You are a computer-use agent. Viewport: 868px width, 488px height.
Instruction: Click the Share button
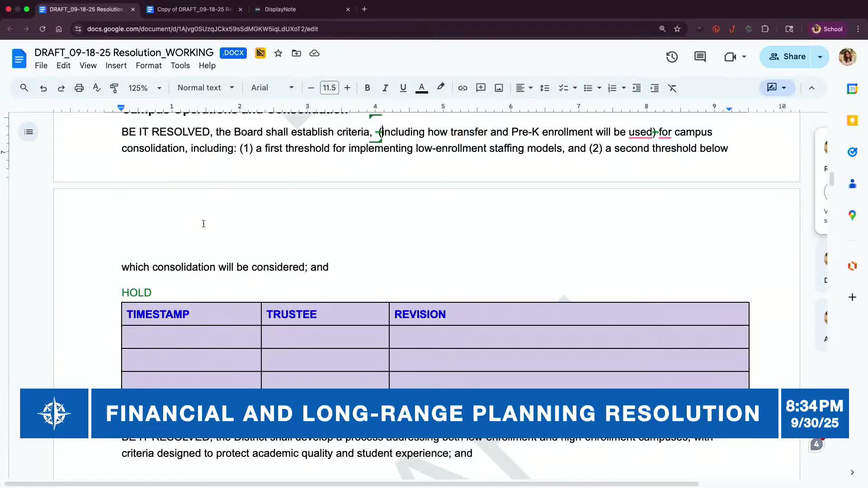[x=787, y=56]
